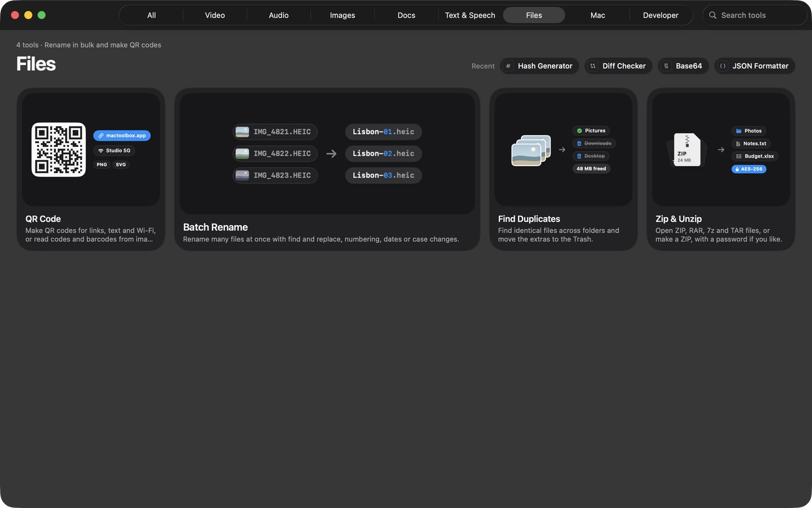Switch to the Audio tab
The image size is (812, 508).
(x=279, y=15)
